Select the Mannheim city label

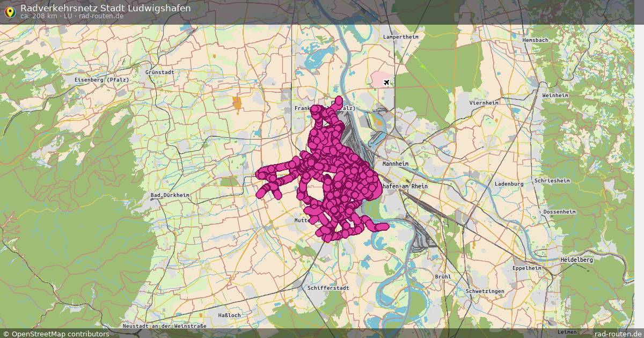pyautogui.click(x=394, y=164)
